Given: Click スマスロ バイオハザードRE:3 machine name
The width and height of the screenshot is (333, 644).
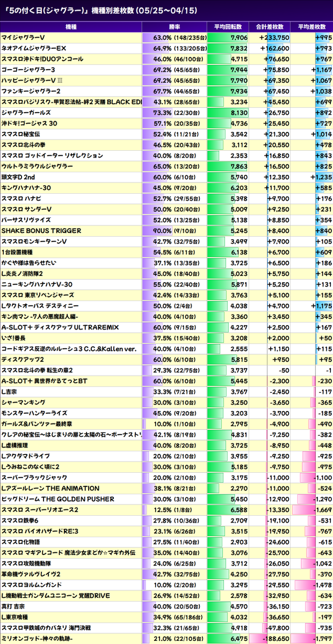Looking at the screenshot, I should (x=40, y=531).
